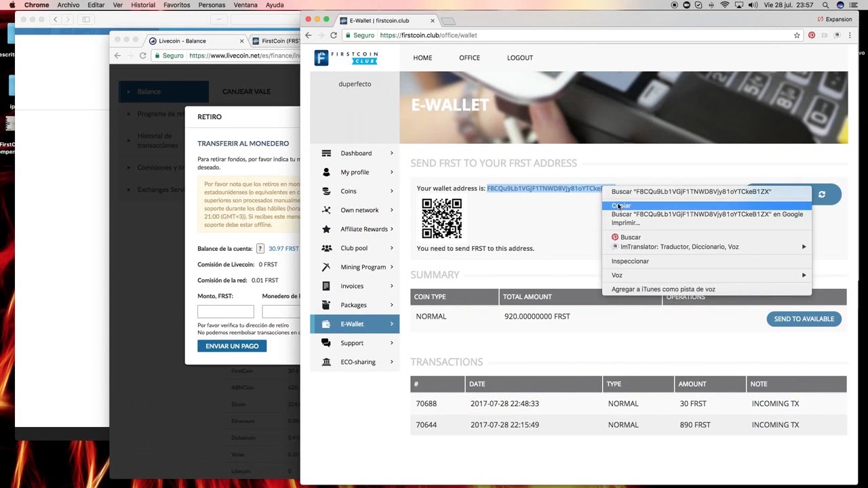Click the Dashboard sidebar icon
This screenshot has width=868, height=488.
326,153
